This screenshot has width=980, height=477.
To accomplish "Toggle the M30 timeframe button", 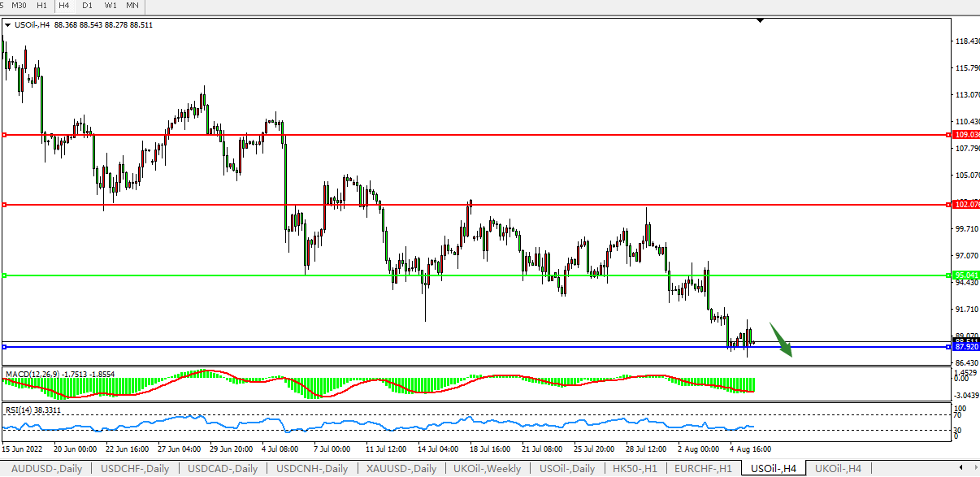I will pyautogui.click(x=20, y=6).
